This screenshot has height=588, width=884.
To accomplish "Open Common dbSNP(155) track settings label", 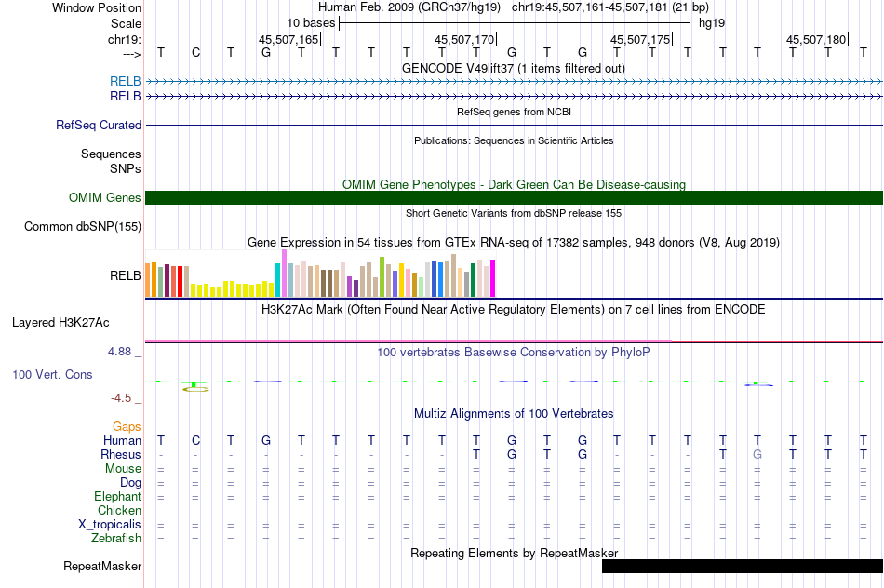I will (x=82, y=227).
